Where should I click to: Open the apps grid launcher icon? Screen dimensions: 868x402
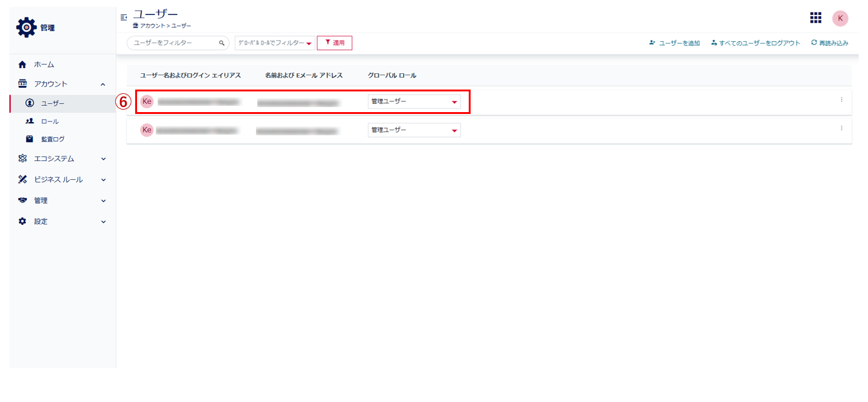click(815, 18)
